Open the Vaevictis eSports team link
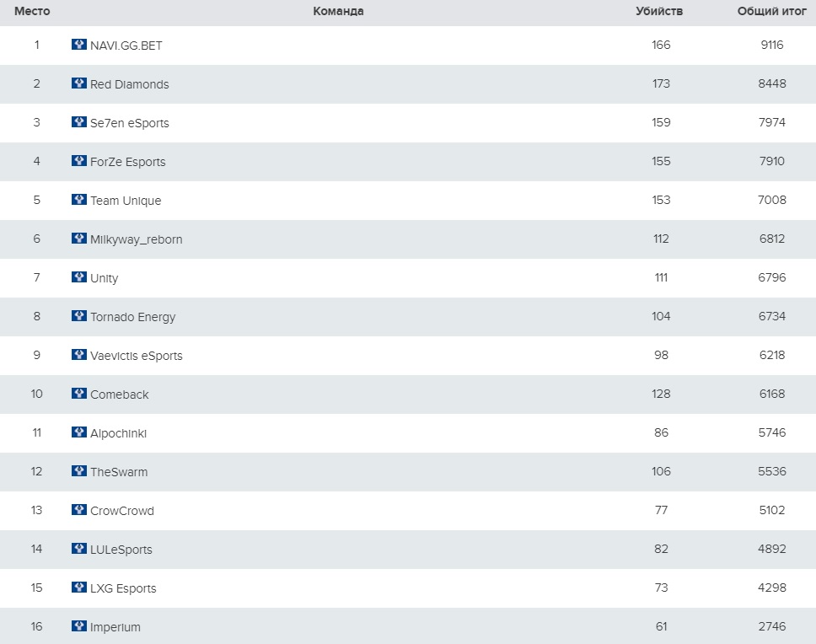The image size is (816, 644). click(x=136, y=356)
